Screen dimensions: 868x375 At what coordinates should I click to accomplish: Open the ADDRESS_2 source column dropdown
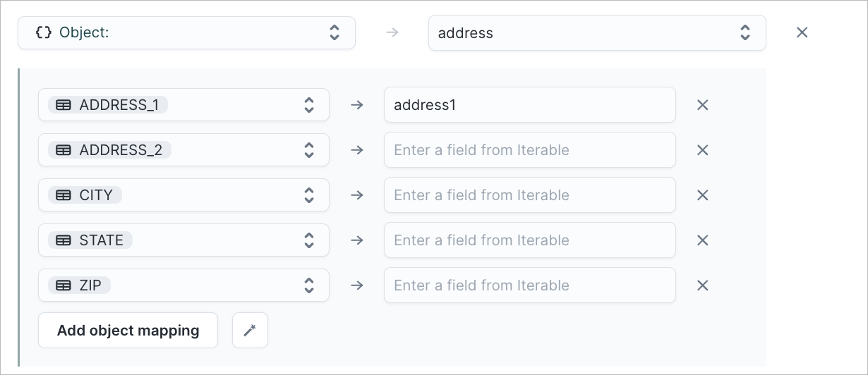[x=183, y=150]
